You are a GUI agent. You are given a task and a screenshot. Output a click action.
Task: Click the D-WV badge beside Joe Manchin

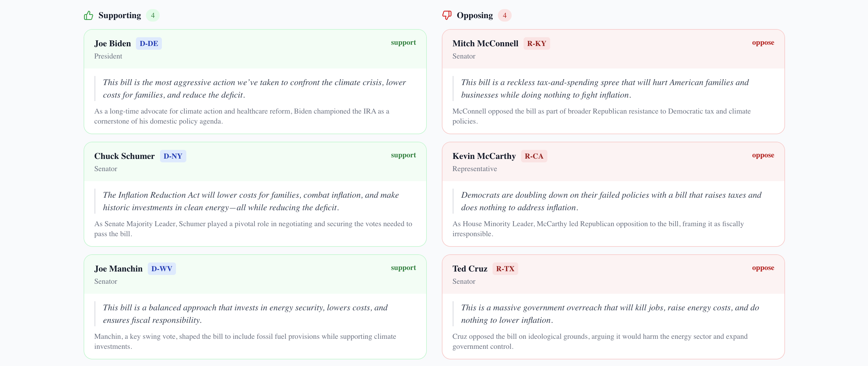click(161, 269)
